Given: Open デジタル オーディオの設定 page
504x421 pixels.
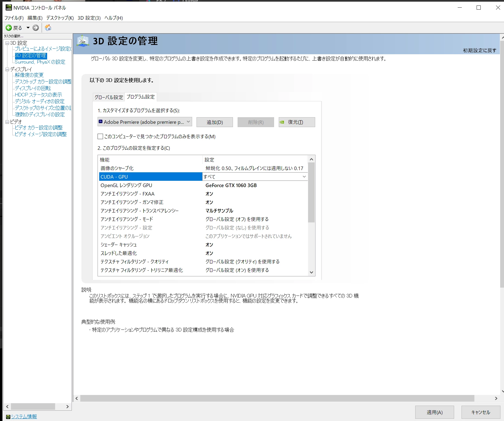Looking at the screenshot, I should pyautogui.click(x=40, y=101).
